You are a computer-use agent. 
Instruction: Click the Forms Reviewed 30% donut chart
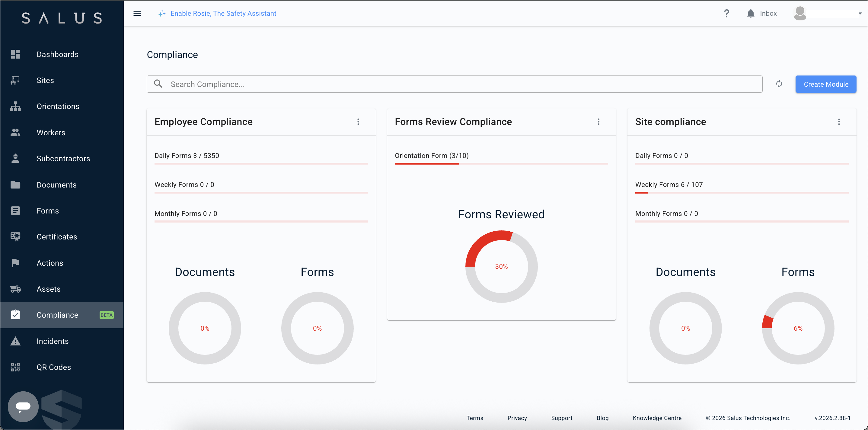pyautogui.click(x=501, y=266)
